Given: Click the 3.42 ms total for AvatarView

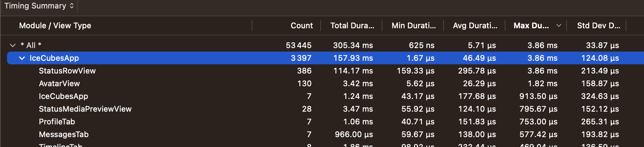Looking at the screenshot, I should [358, 83].
